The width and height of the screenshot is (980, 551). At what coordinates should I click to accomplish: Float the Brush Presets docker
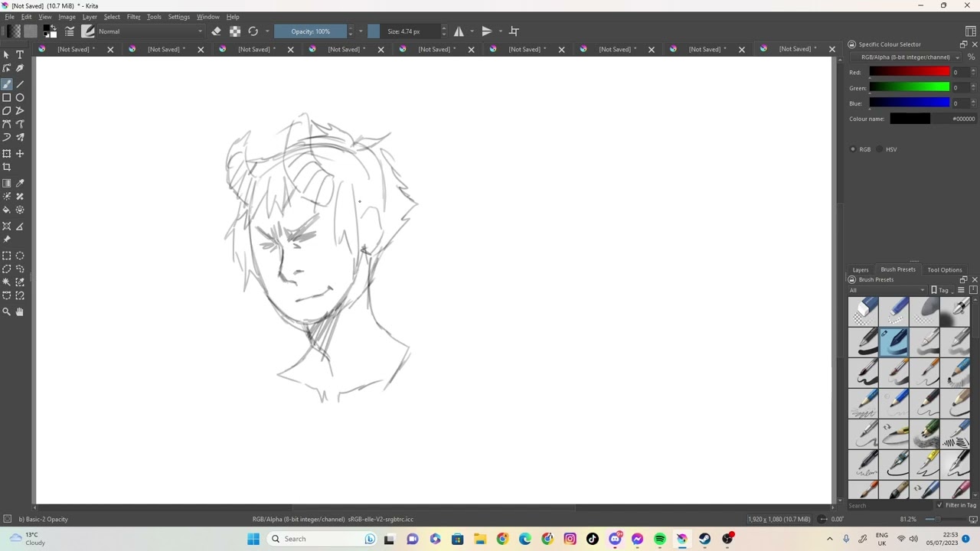pos(963,280)
